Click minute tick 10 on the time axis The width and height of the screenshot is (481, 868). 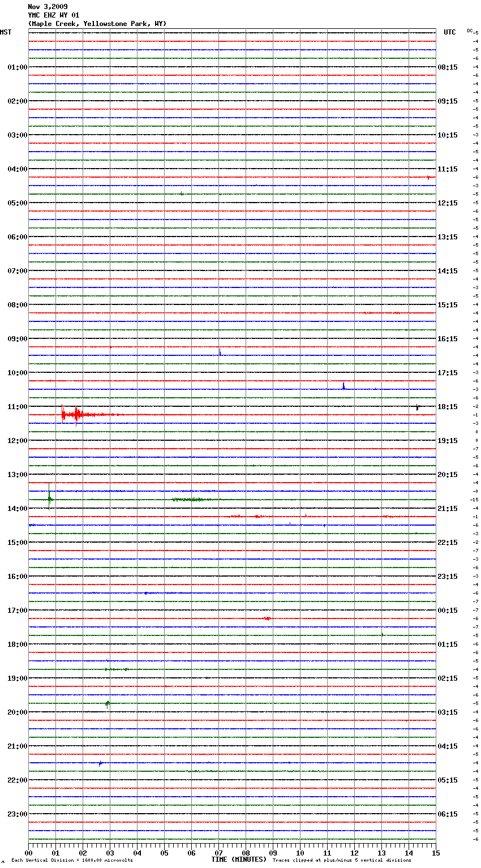tap(300, 853)
